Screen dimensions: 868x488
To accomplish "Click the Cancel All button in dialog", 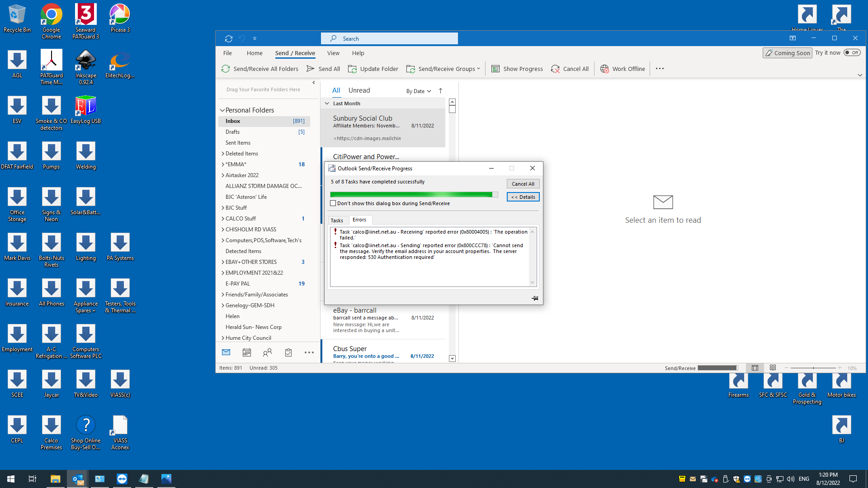I will [x=523, y=184].
